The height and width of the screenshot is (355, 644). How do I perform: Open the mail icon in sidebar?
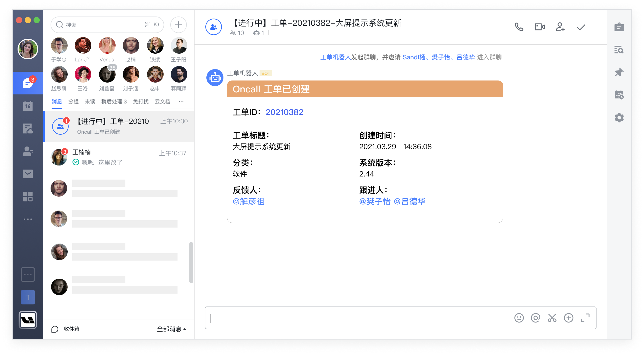click(28, 174)
